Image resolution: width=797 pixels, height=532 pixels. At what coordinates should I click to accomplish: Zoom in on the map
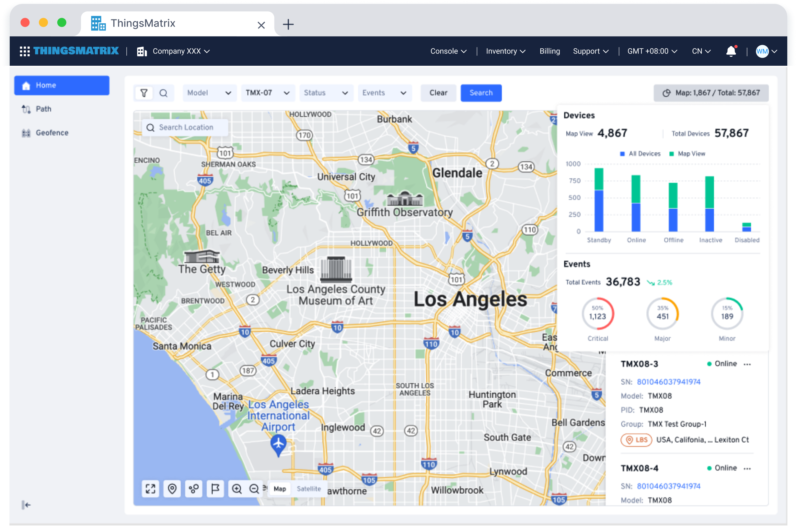click(x=237, y=489)
